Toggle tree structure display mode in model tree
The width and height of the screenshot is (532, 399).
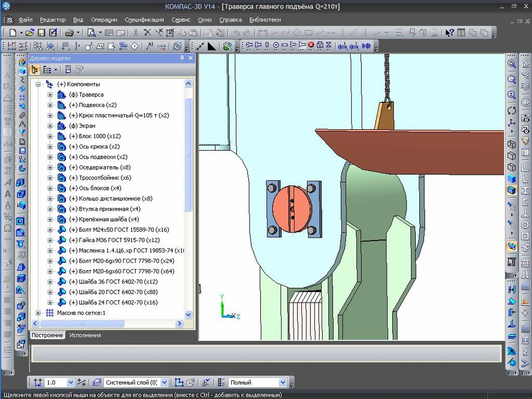tap(35, 69)
